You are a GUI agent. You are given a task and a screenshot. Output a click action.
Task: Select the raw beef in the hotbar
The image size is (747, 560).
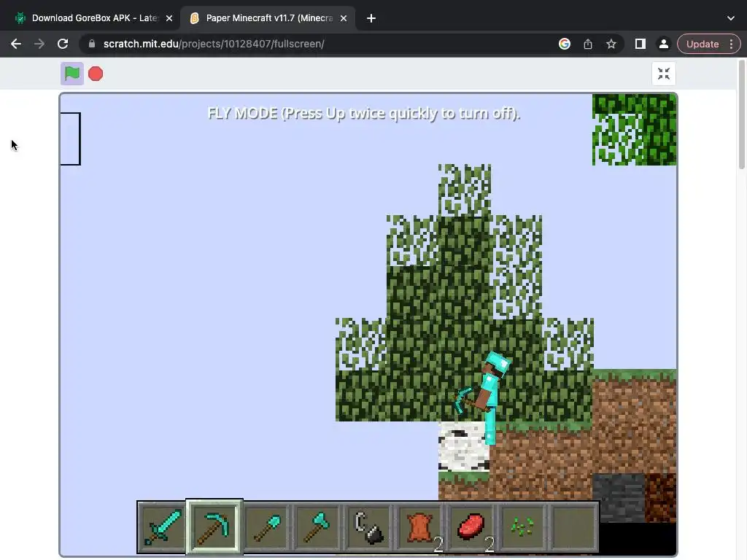pyautogui.click(x=471, y=526)
